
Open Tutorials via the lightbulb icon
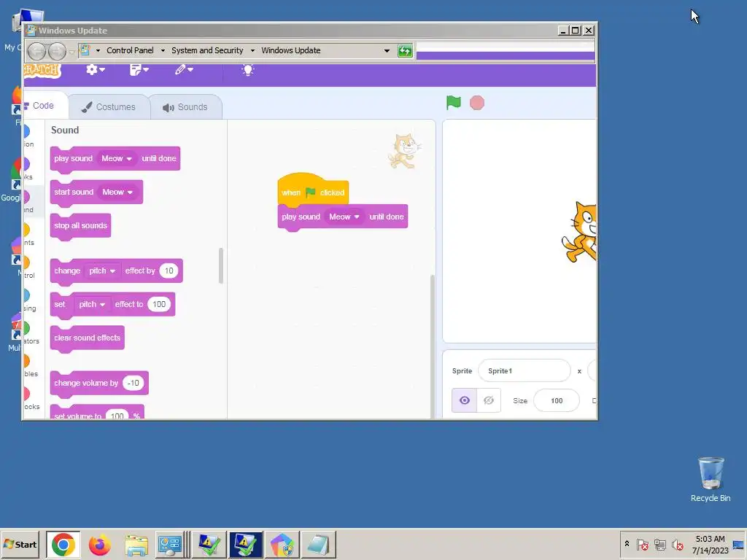[248, 70]
